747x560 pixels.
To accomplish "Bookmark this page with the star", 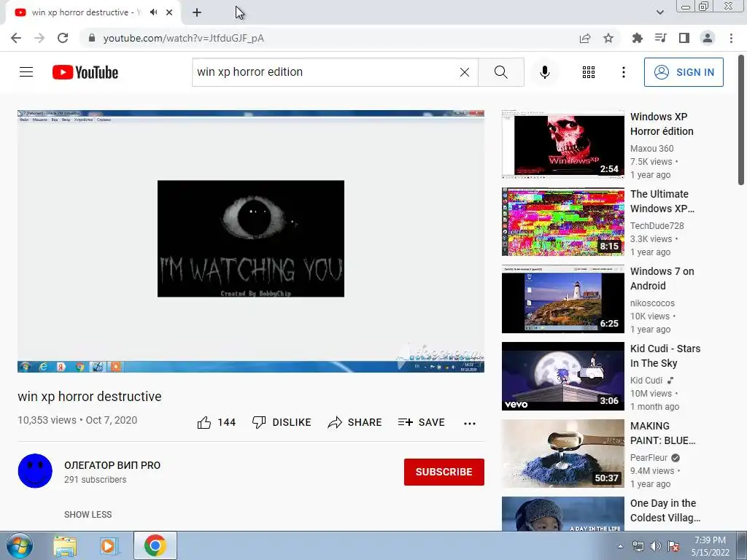I will click(608, 38).
